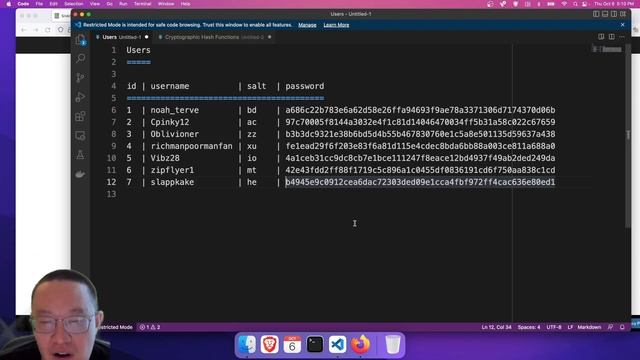Click Ln 12, Col 34 in status bar
This screenshot has height=360, width=640.
496,327
